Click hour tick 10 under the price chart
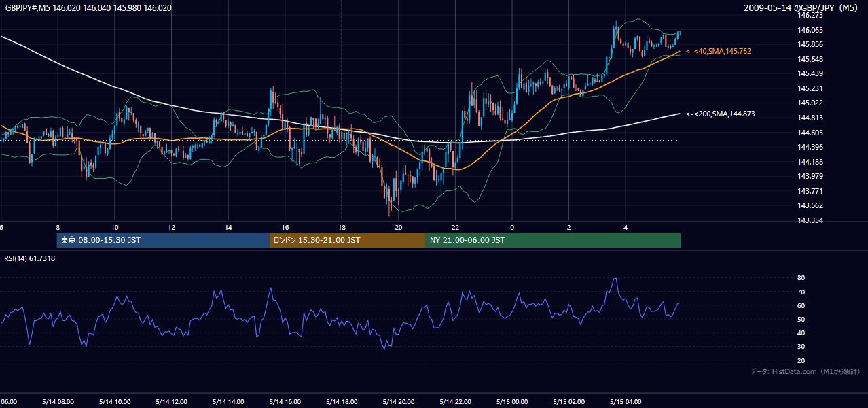868x408 pixels. click(115, 228)
